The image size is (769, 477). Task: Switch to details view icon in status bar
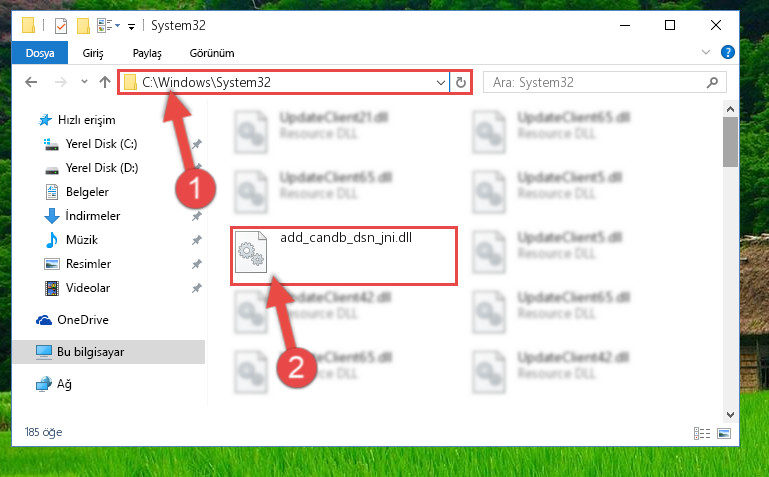pyautogui.click(x=702, y=433)
